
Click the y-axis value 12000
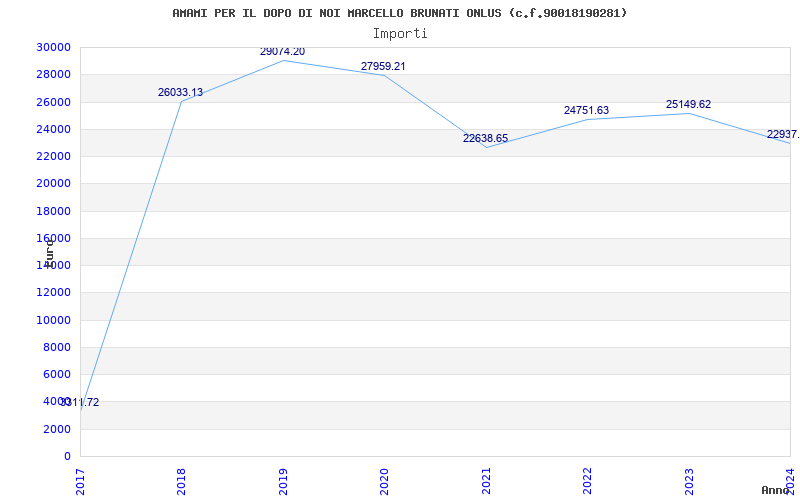click(x=53, y=293)
